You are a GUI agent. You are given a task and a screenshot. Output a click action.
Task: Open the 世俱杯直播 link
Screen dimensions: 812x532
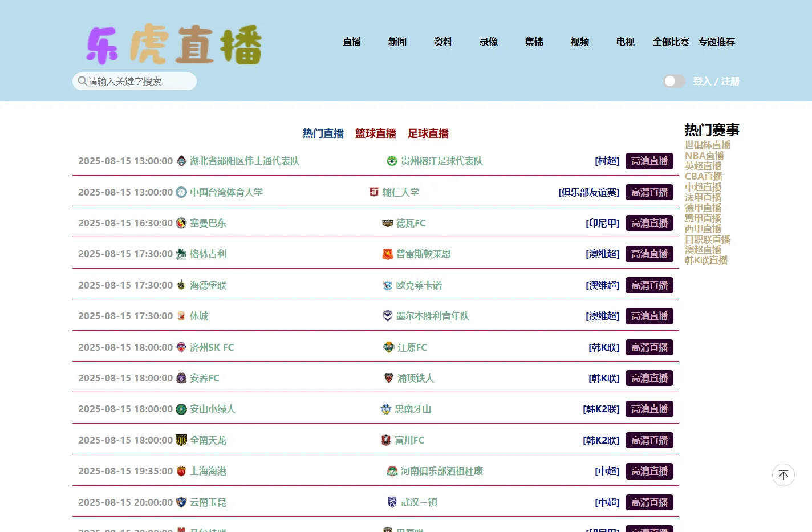pos(708,145)
